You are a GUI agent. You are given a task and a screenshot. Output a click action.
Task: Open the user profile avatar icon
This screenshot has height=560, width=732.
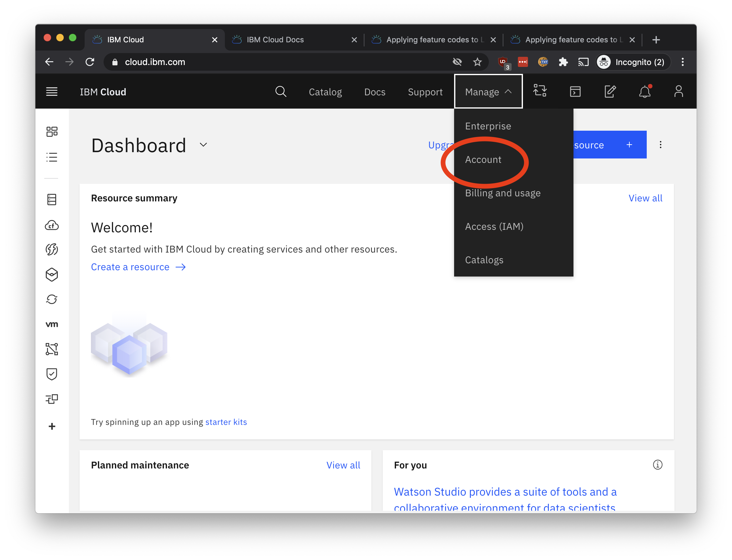[x=679, y=92]
